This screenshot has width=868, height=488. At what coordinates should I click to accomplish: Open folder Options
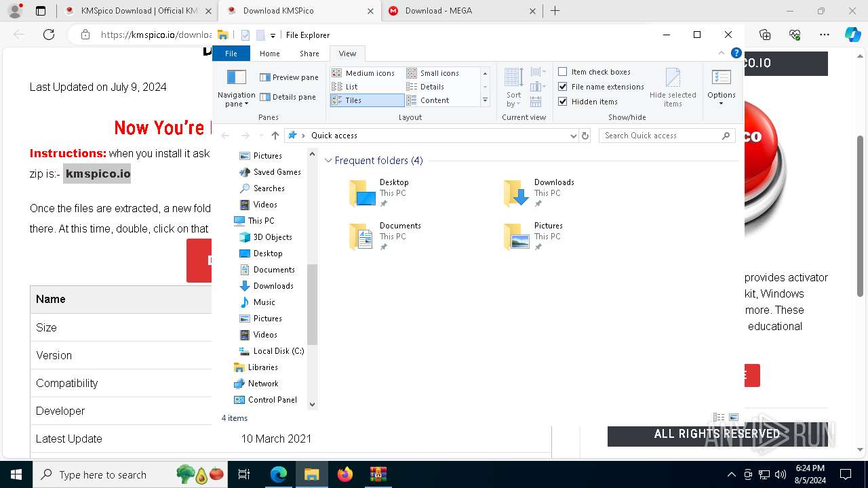click(x=722, y=87)
